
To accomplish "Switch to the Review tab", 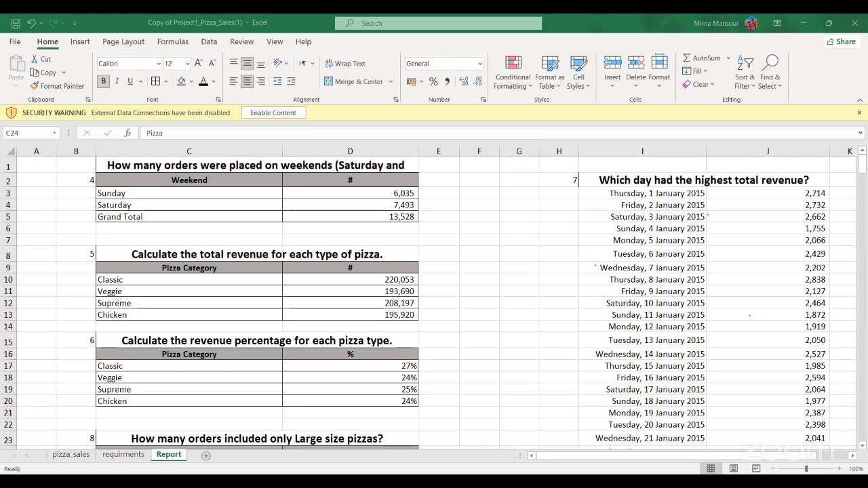I will click(x=241, y=41).
